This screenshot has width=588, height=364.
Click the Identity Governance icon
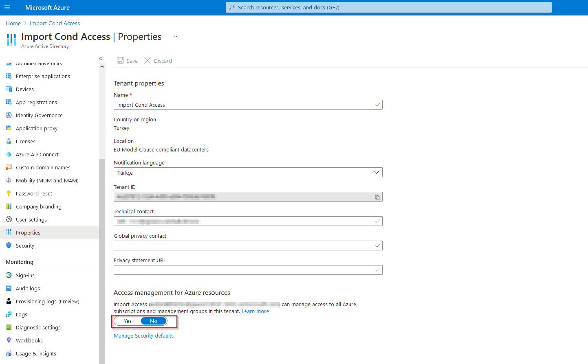(9, 115)
